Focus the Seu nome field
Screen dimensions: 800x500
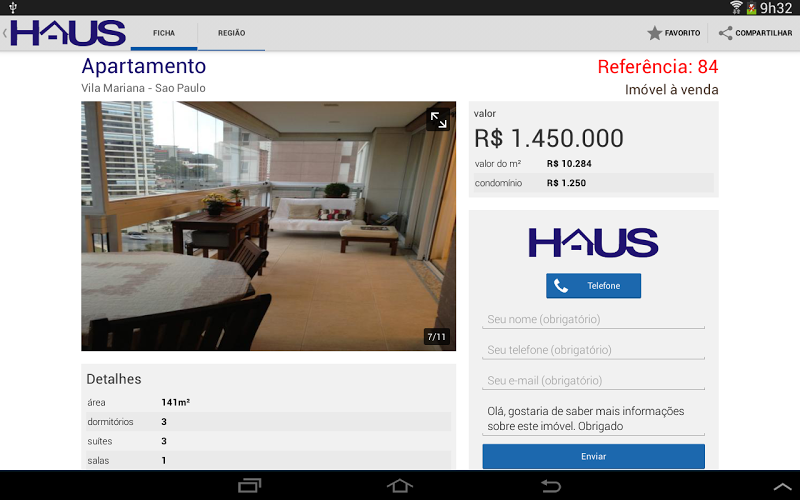[x=593, y=319]
